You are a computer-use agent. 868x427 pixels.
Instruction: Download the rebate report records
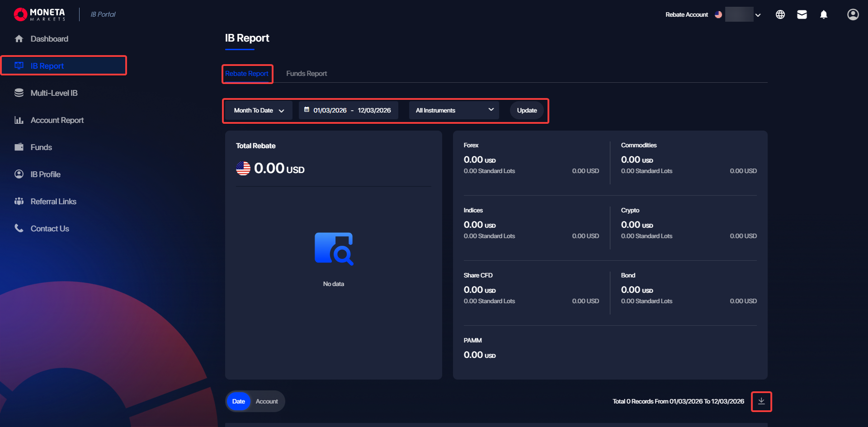pyautogui.click(x=761, y=401)
